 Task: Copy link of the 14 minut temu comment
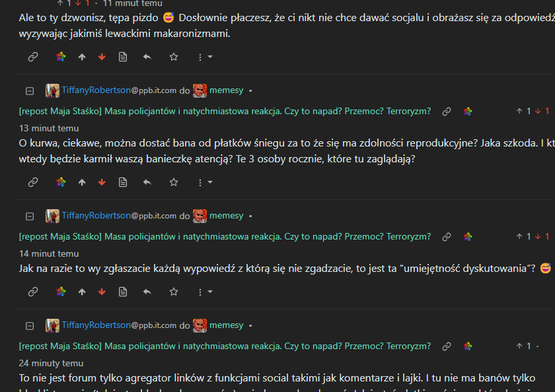click(33, 292)
